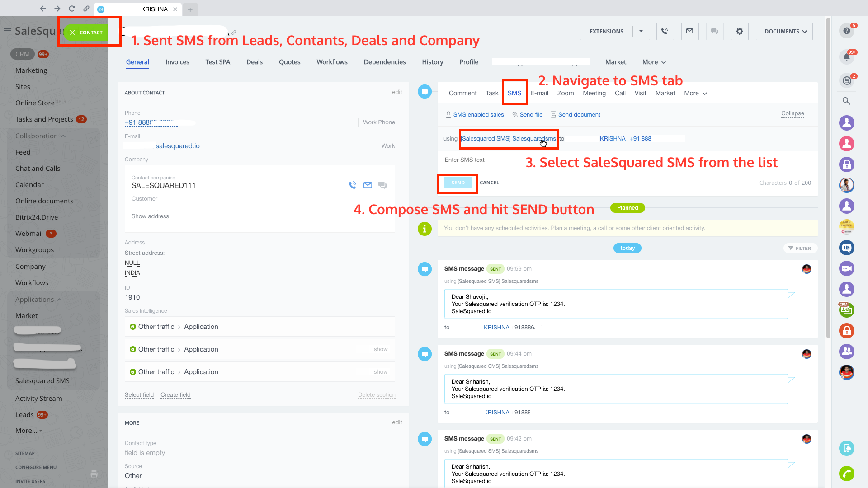The width and height of the screenshot is (868, 488).
Task: Click the green phone dialer icon
Action: click(846, 474)
